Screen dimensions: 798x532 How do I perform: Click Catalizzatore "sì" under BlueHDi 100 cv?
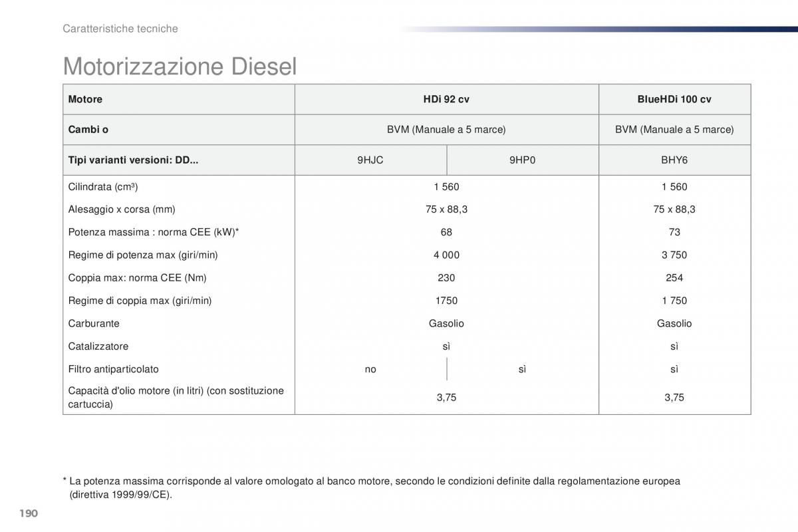point(674,346)
